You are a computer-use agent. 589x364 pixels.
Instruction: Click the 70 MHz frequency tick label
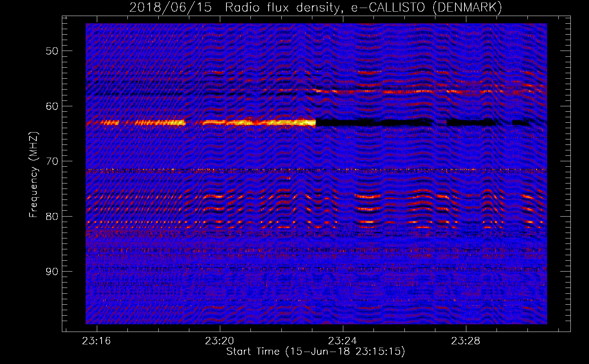point(52,161)
